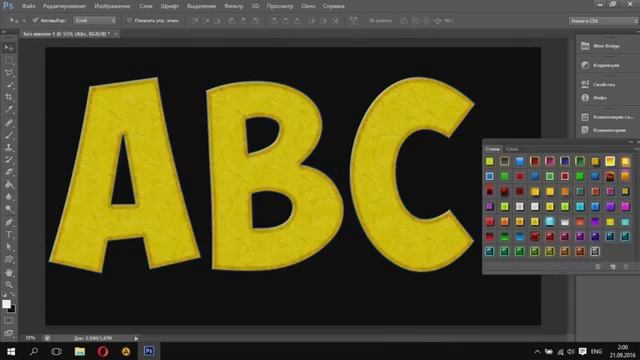Select the Custom Shape tool

point(9,259)
